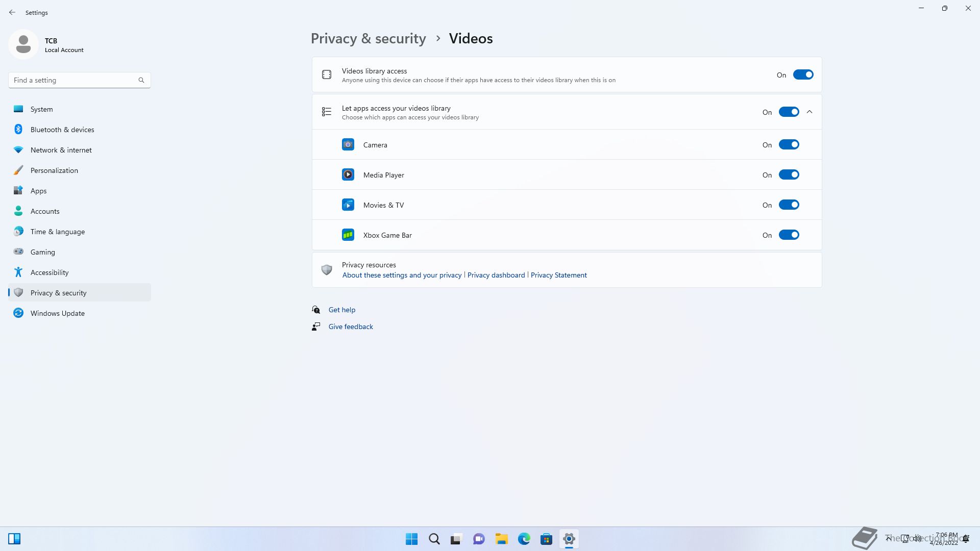Switch off Xbox Game Bar videos access
This screenshot has height=551, width=980.
[789, 235]
